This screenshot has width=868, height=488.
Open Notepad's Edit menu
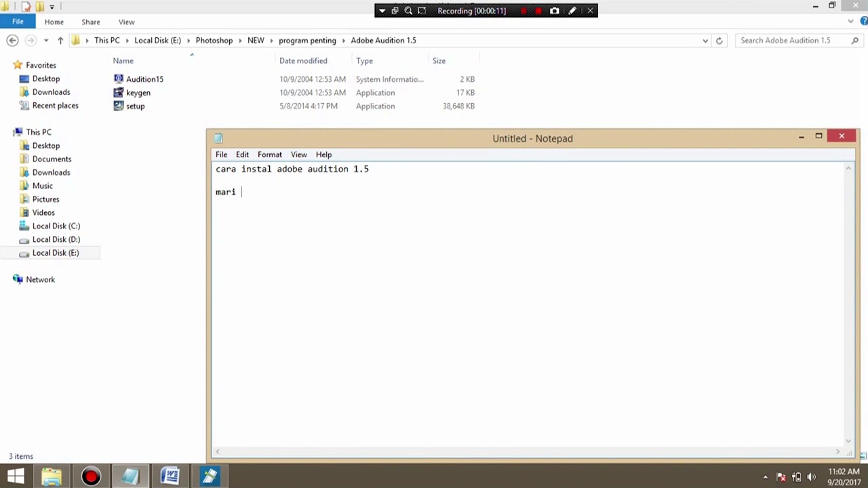pos(242,155)
